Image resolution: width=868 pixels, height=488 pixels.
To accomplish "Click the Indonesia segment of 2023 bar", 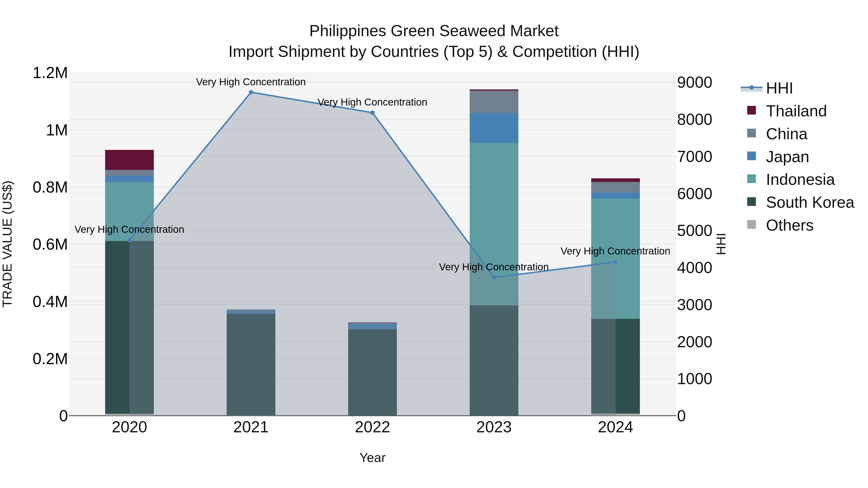I will click(x=494, y=224).
